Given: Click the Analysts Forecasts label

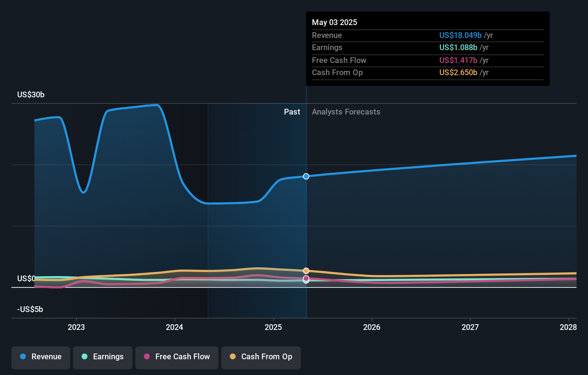Looking at the screenshot, I should [x=346, y=112].
